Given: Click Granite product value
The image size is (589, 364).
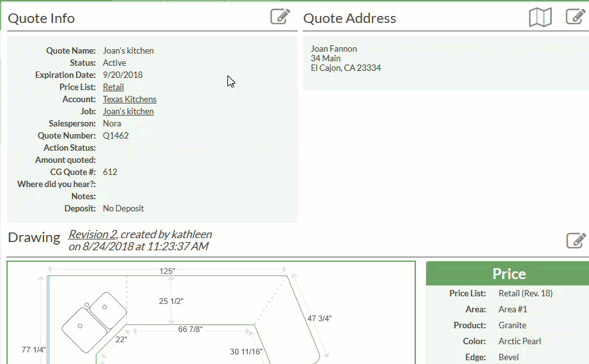Looking at the screenshot, I should point(512,325).
